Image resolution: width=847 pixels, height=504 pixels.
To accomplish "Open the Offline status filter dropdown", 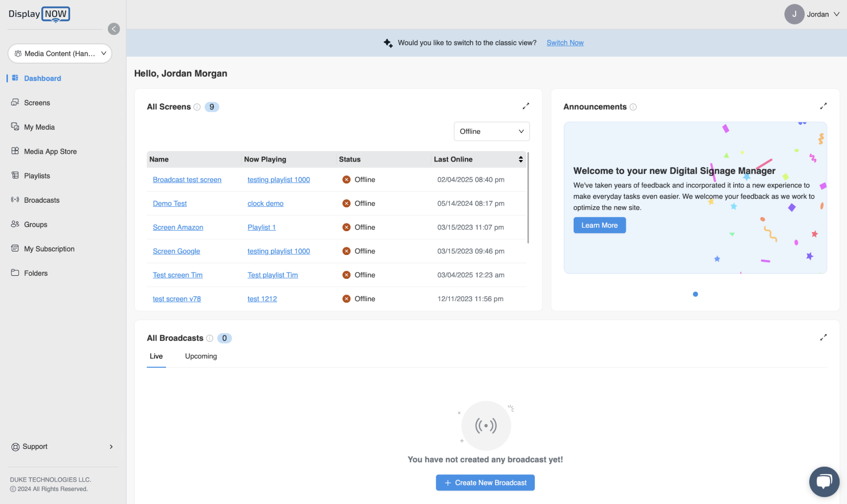I will [x=491, y=131].
